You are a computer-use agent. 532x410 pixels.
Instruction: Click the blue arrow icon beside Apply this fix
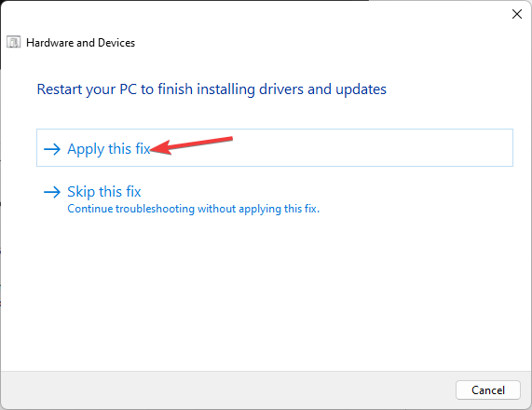tap(52, 149)
